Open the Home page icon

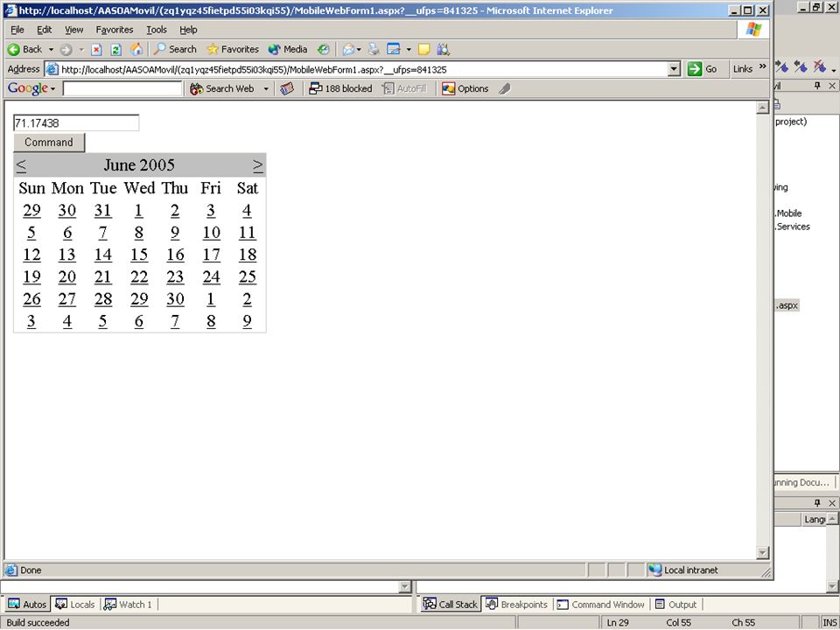tap(137, 49)
